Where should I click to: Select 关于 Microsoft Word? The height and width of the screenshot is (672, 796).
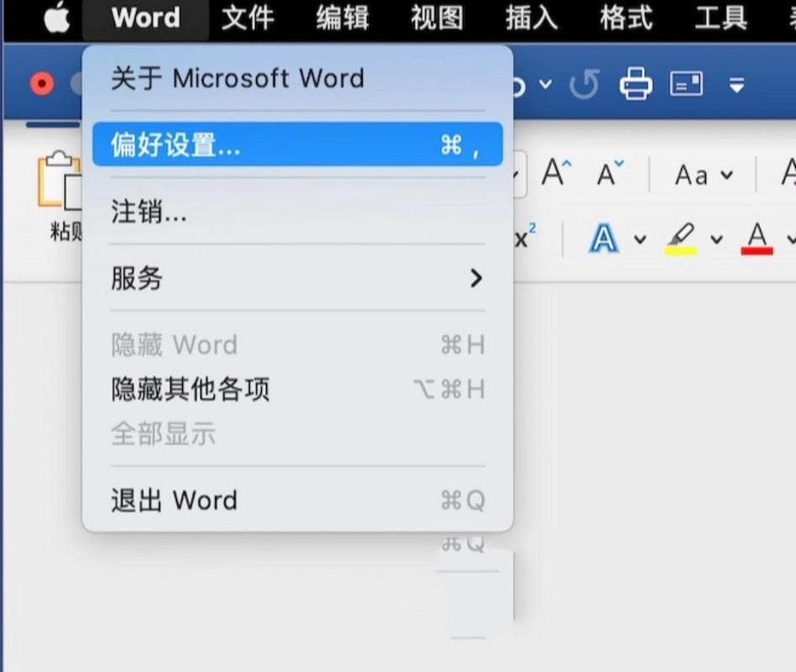pos(297,79)
